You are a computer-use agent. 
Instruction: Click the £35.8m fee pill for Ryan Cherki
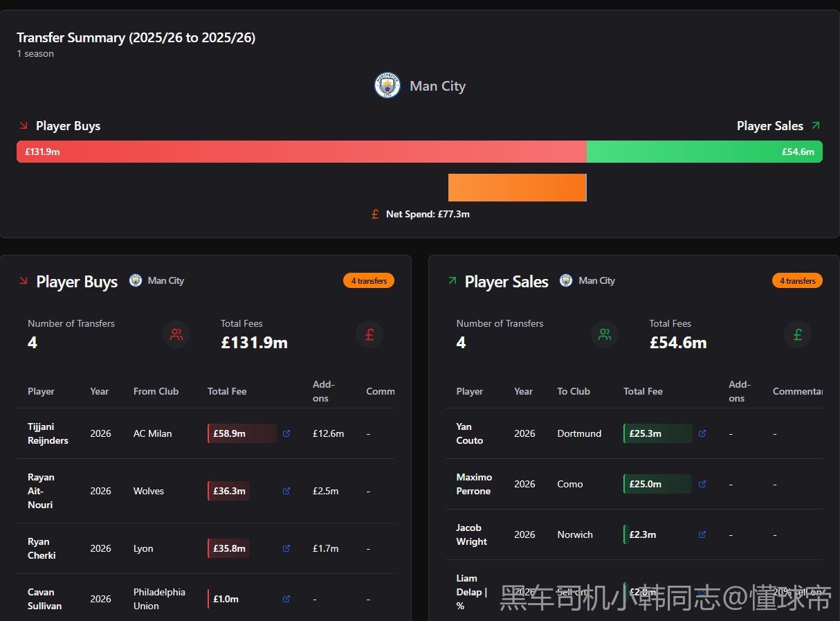pyautogui.click(x=229, y=548)
